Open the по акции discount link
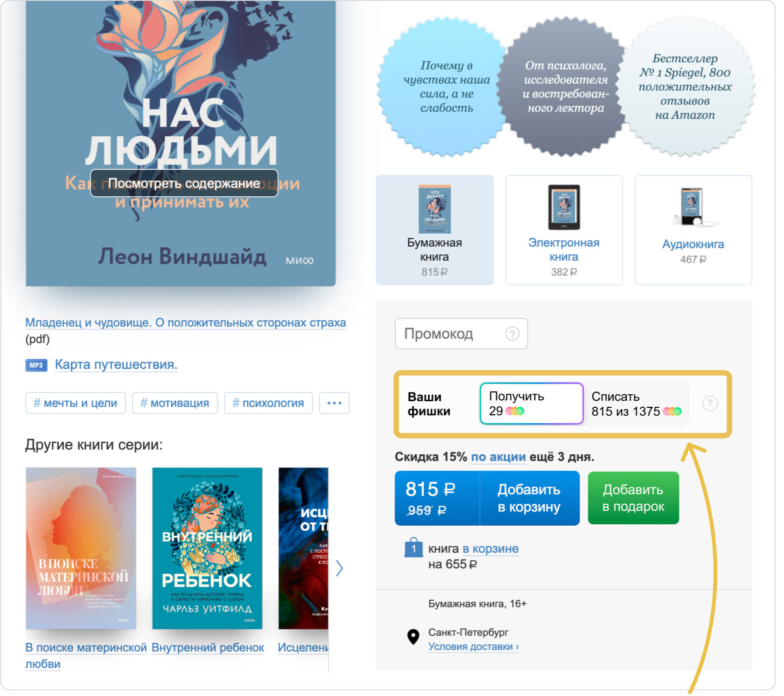784x696 pixels. click(x=498, y=457)
